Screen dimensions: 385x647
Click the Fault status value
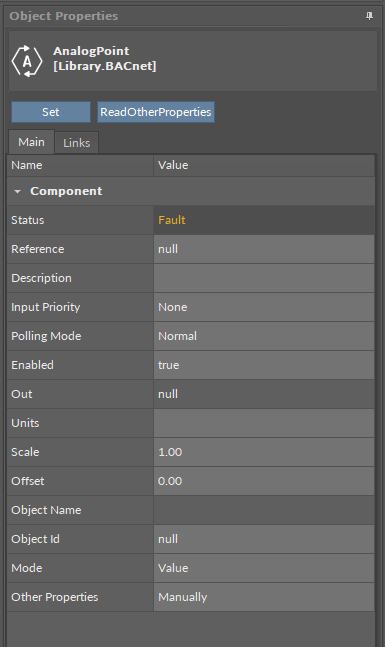[172, 220]
